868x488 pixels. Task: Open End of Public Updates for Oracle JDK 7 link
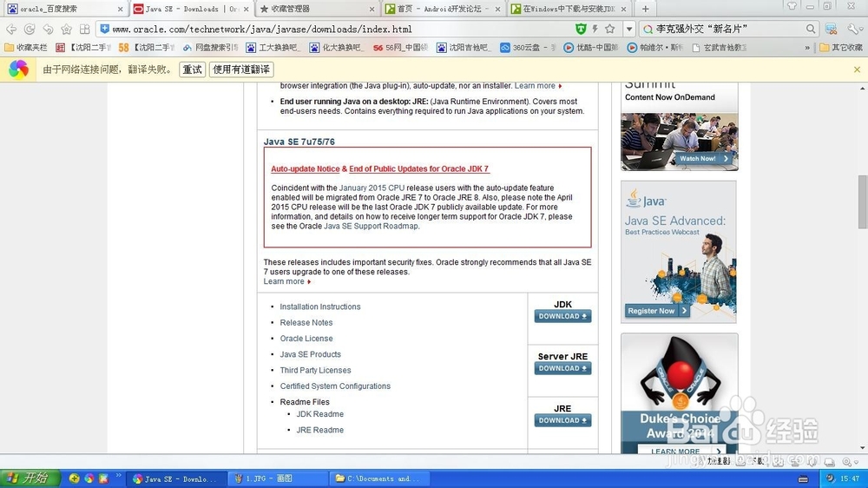click(419, 169)
